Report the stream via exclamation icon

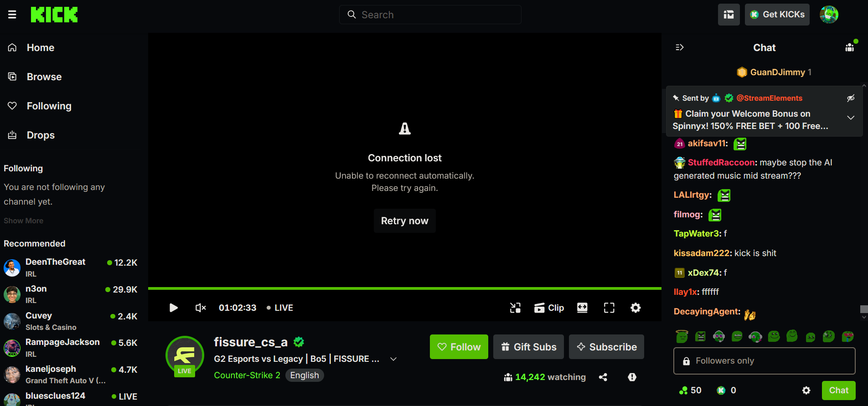632,377
